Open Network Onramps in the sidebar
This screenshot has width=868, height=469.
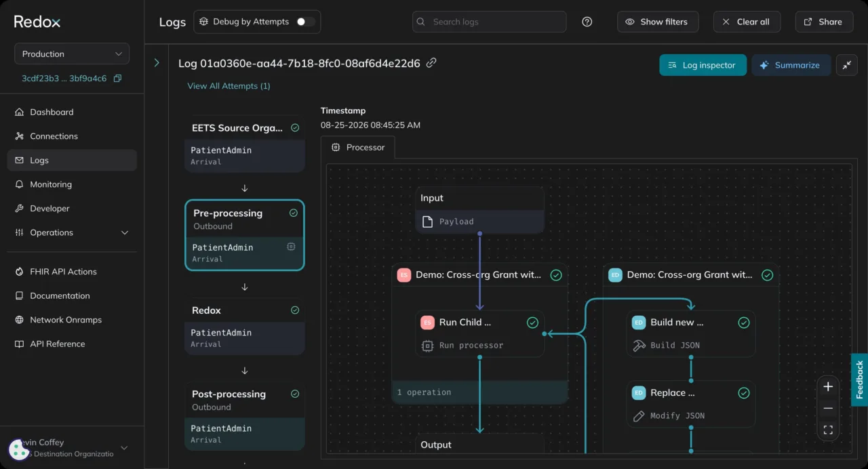72,320
